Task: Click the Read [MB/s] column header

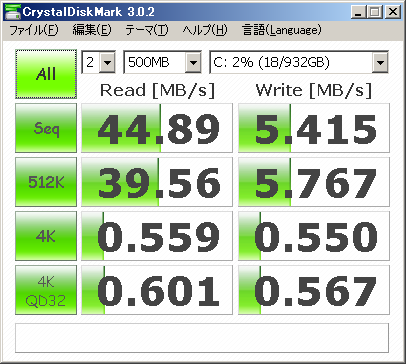Action: [x=157, y=90]
